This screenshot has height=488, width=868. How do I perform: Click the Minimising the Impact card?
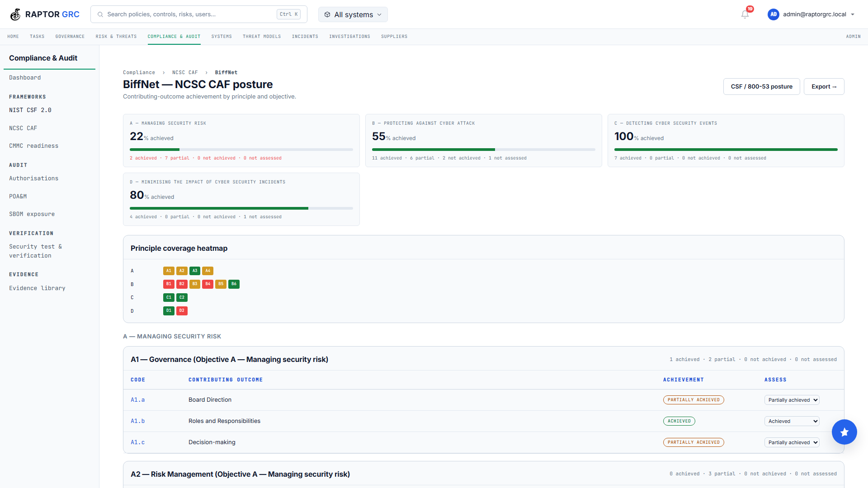(x=241, y=199)
